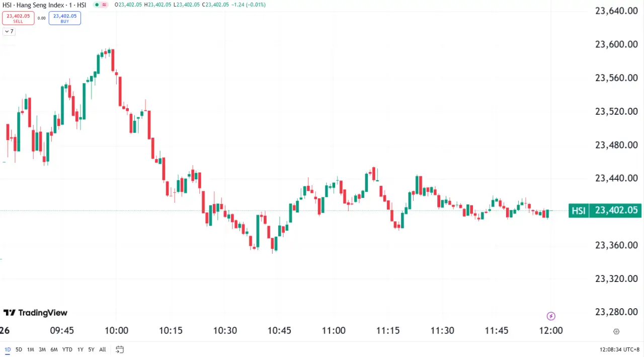Viewport: 644px width, 357px height.
Task: Open the date range calendar icon
Action: click(120, 349)
